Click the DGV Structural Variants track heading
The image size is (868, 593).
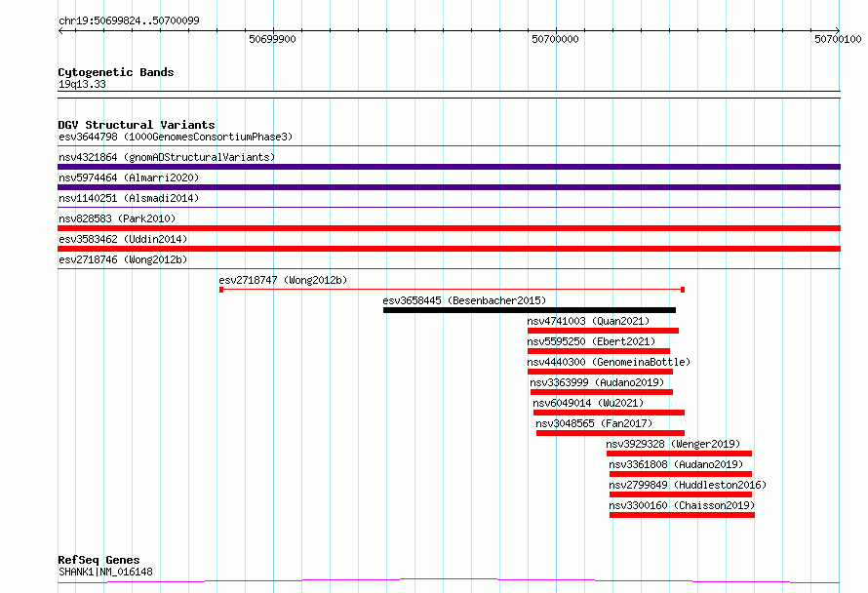click(x=137, y=125)
